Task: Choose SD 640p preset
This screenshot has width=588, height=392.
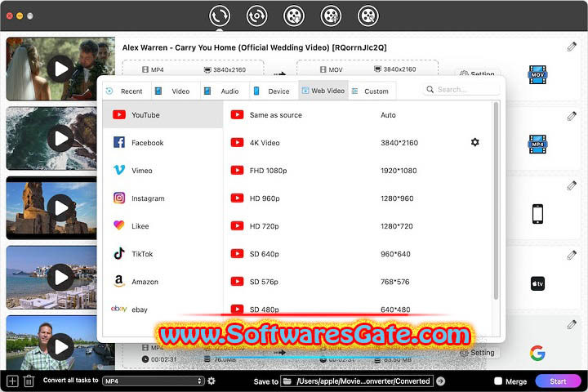Action: (358, 254)
